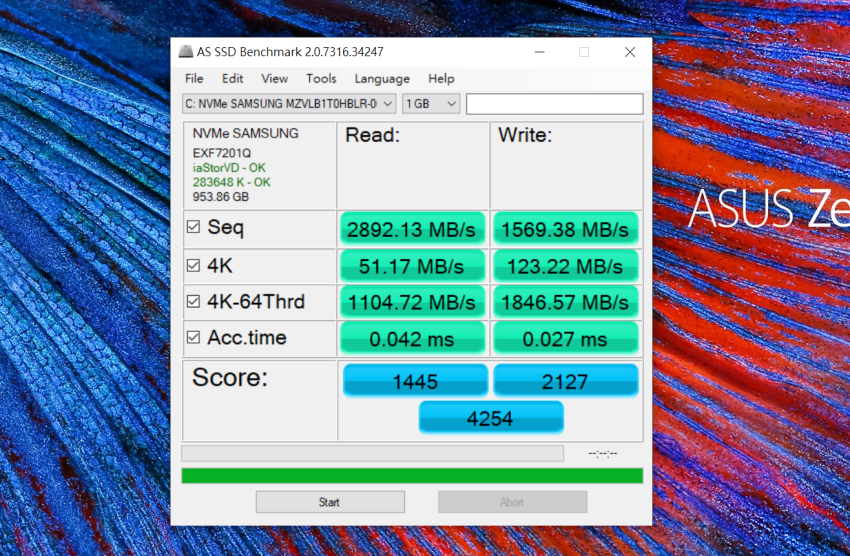The image size is (850, 556).
Task: Close the AS SSD Benchmark window
Action: (x=629, y=52)
